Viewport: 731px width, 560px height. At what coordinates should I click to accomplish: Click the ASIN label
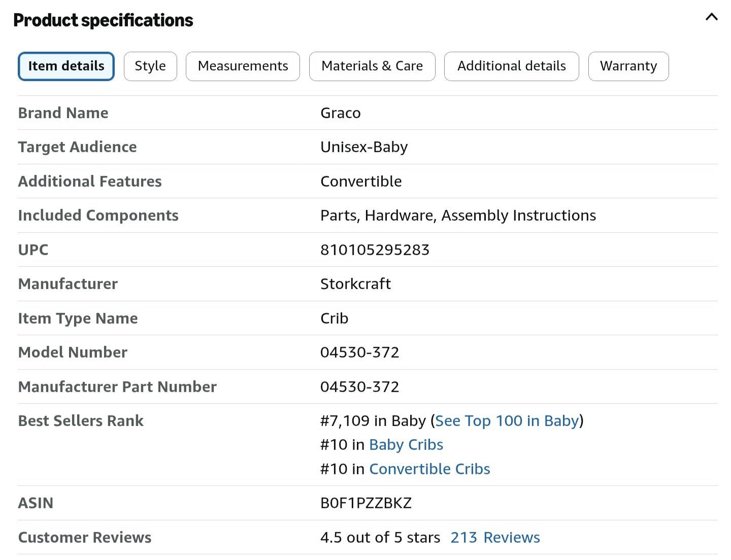[x=36, y=503]
